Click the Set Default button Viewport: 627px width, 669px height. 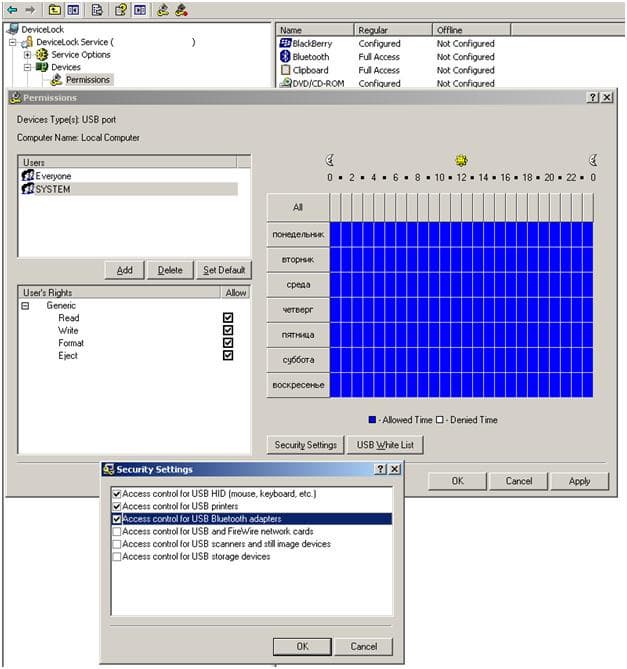pos(224,270)
